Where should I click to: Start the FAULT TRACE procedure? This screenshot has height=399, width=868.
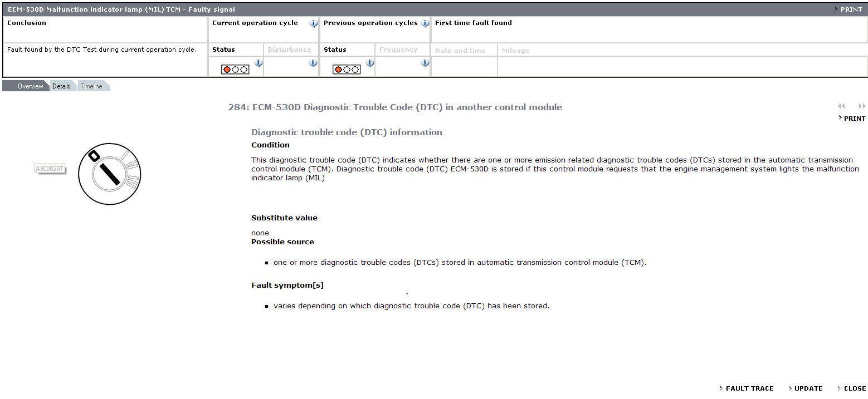(749, 388)
